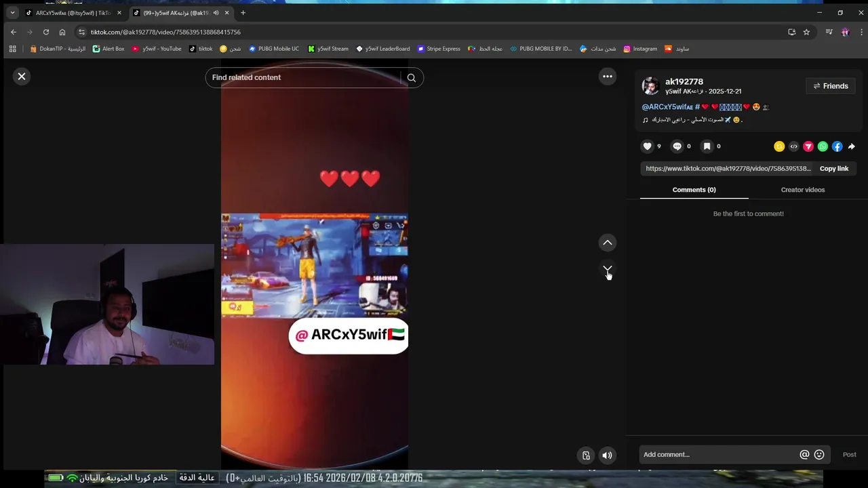
Task: Switch to the Creator videos tab
Action: [803, 190]
